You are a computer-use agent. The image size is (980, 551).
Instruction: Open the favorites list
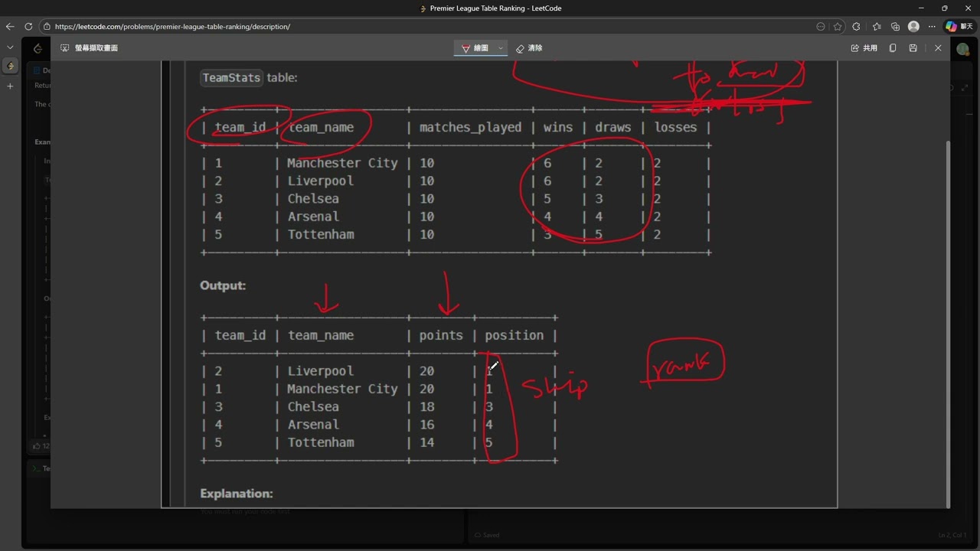877,26
